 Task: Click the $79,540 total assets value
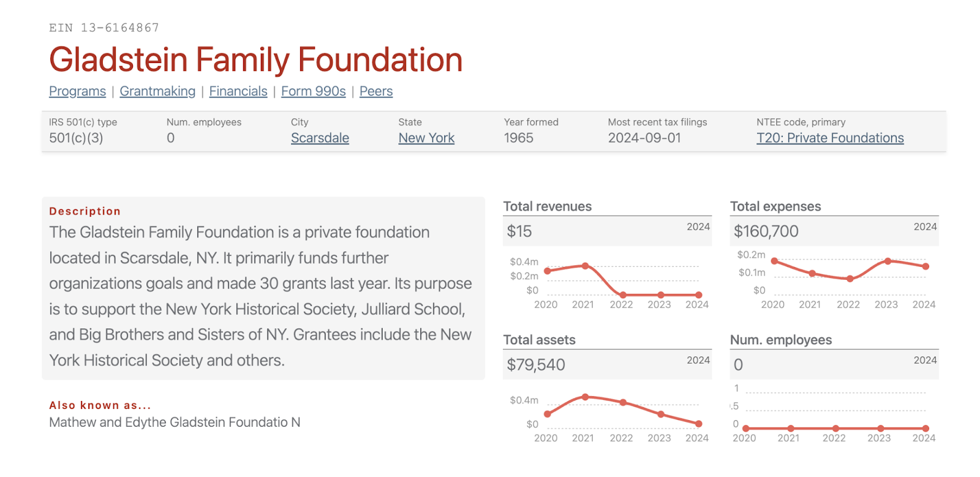tap(536, 365)
